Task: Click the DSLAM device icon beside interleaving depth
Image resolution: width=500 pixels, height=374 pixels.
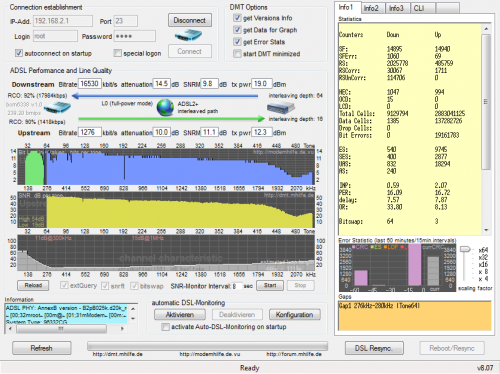Action: [x=280, y=108]
